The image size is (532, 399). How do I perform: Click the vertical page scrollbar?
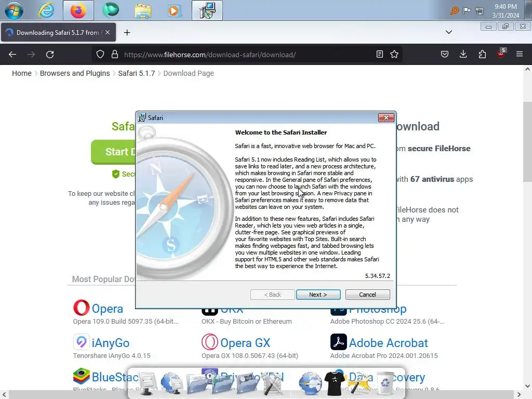pos(527,142)
